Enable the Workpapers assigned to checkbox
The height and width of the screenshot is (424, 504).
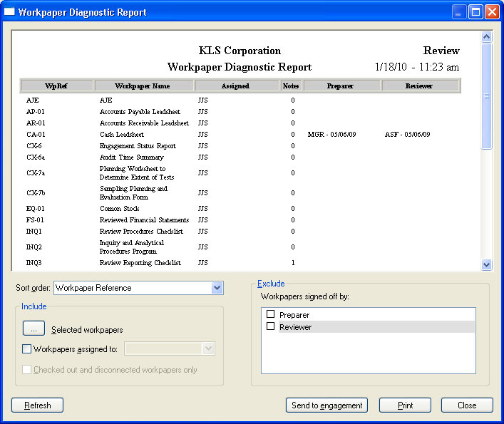[x=27, y=349]
